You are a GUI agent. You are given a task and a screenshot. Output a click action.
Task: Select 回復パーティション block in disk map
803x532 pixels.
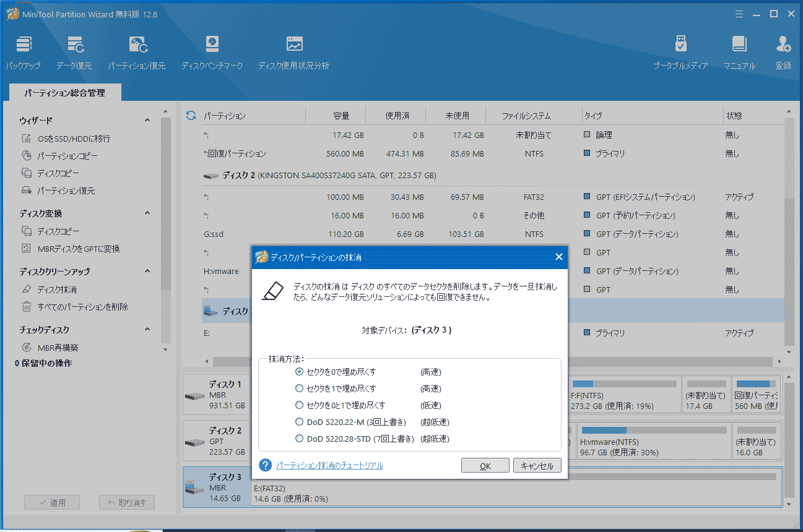[x=756, y=395]
